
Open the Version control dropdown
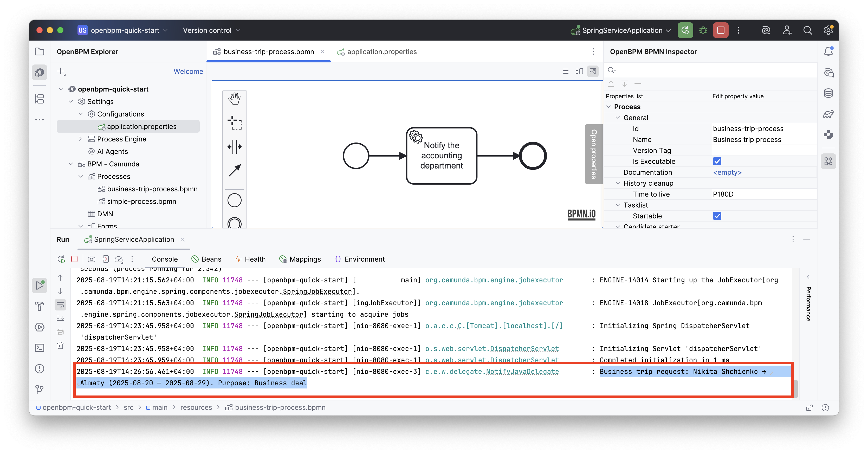pyautogui.click(x=212, y=30)
